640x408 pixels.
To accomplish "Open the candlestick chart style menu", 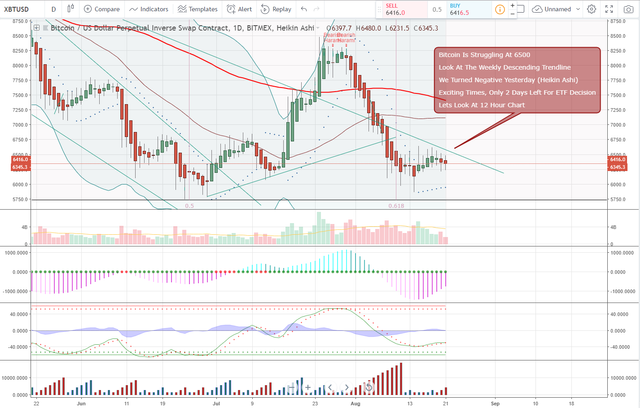I will point(70,9).
